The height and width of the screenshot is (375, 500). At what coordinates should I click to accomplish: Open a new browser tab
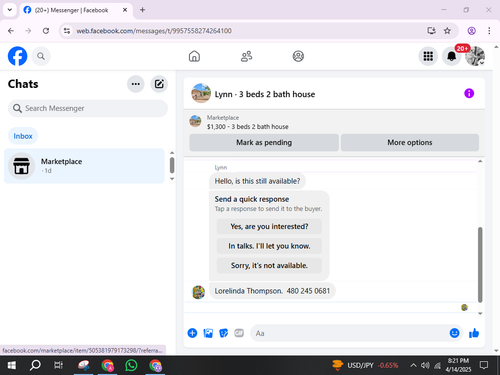coord(142,10)
